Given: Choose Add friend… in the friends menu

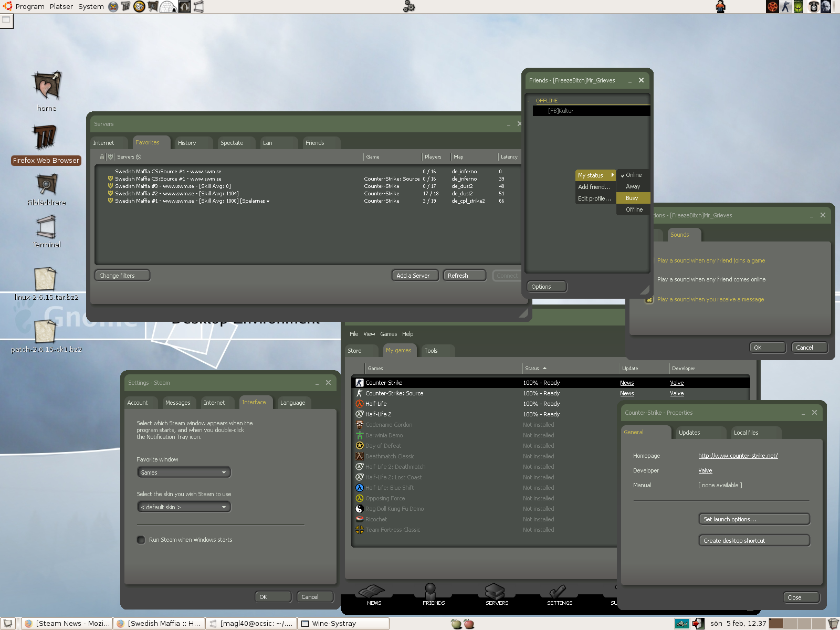Looking at the screenshot, I should (x=595, y=187).
